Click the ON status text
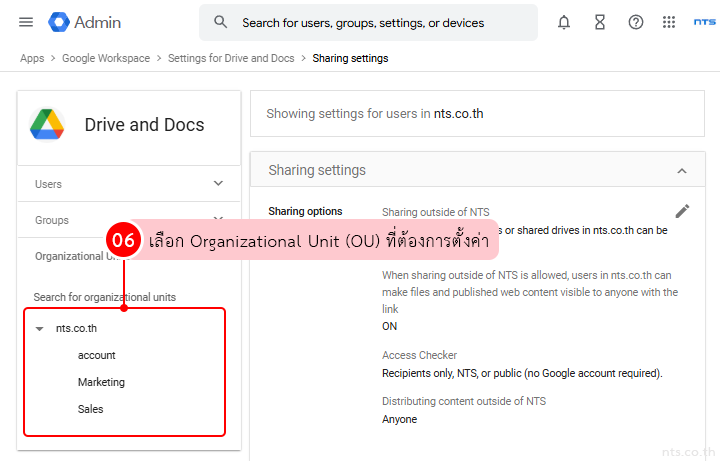Image resolution: width=720 pixels, height=461 pixels. (389, 326)
